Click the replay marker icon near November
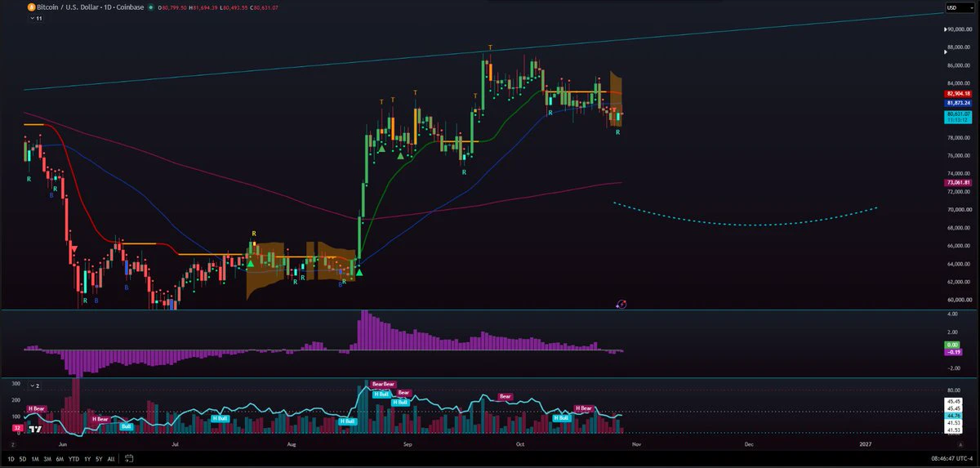This screenshot has height=468, width=980. (x=621, y=304)
